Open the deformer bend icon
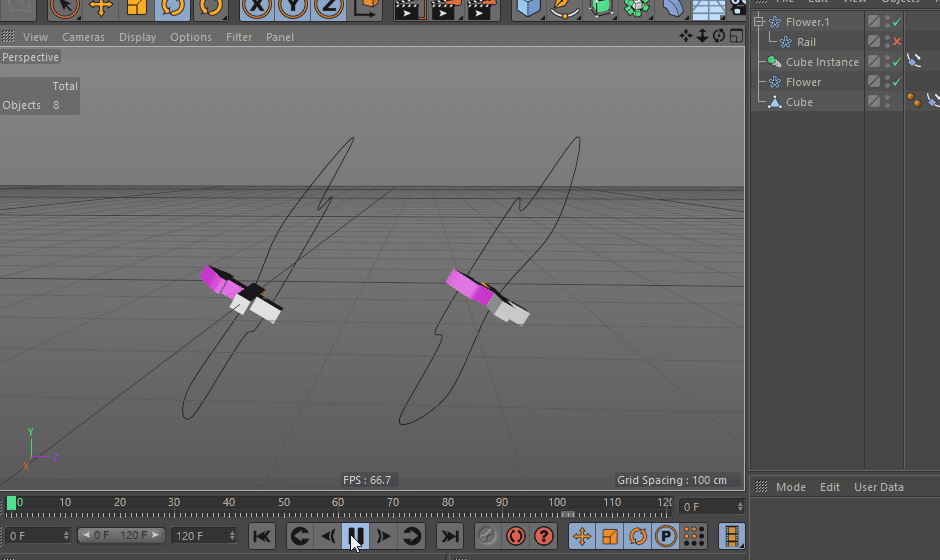The height and width of the screenshot is (560, 940). pyautogui.click(x=673, y=8)
